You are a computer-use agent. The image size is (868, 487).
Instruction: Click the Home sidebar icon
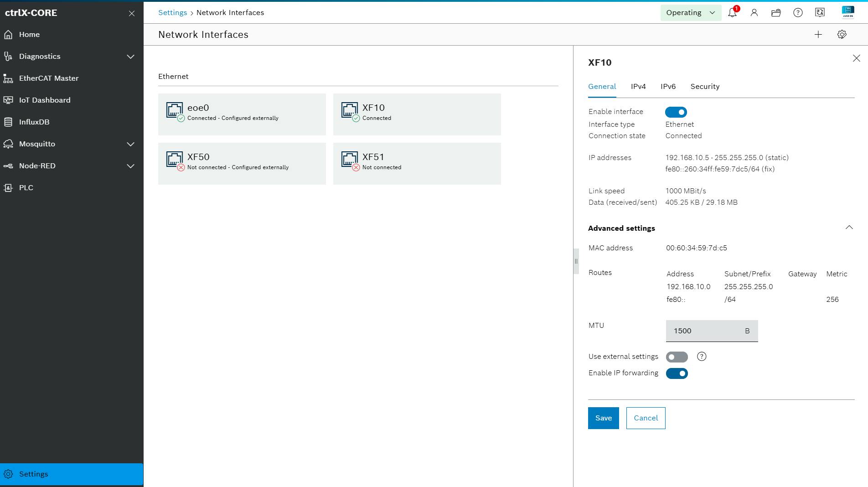pyautogui.click(x=8, y=35)
